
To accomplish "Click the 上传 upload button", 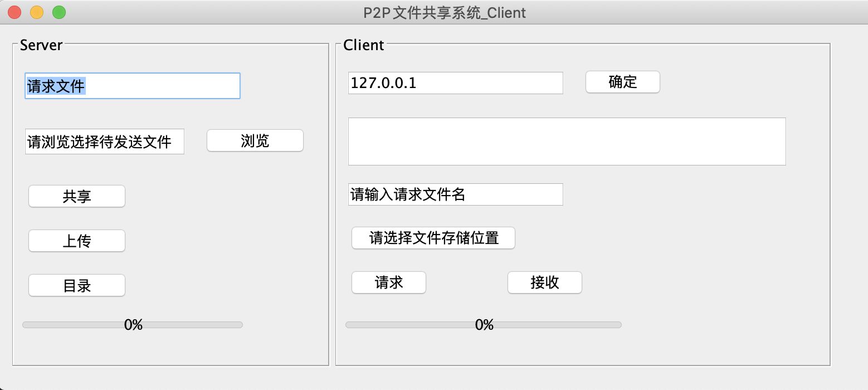I will [x=77, y=241].
